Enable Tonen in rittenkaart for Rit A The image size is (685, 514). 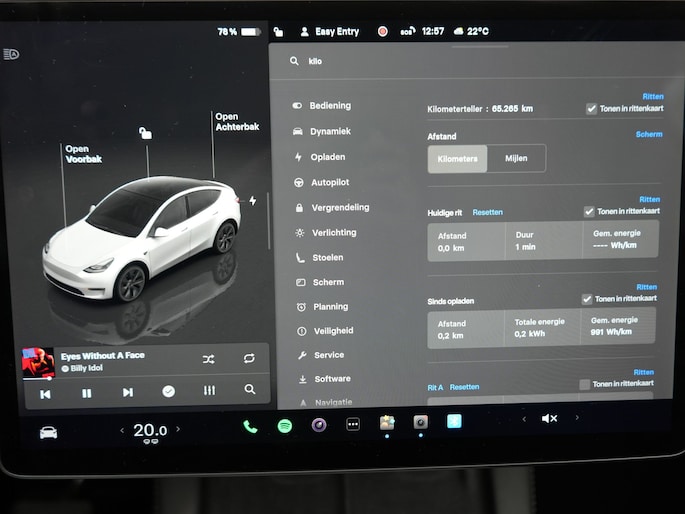tap(585, 384)
